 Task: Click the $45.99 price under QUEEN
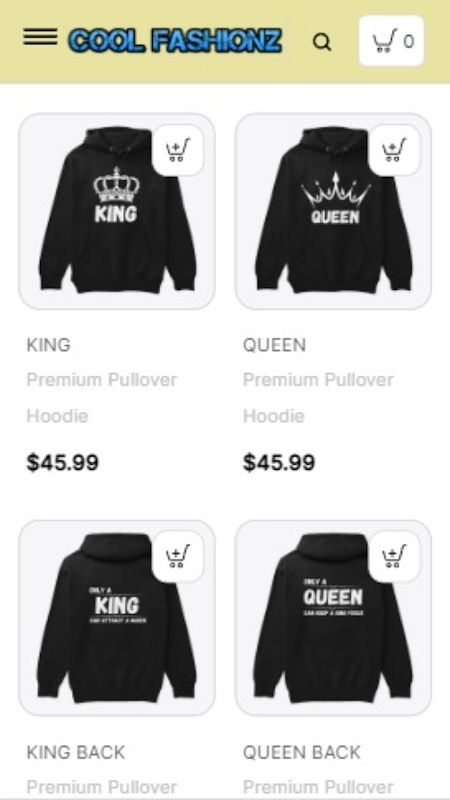(279, 463)
